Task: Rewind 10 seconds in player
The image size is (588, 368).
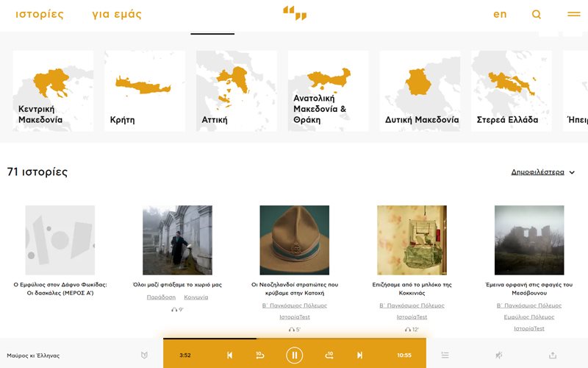Action: click(x=260, y=355)
